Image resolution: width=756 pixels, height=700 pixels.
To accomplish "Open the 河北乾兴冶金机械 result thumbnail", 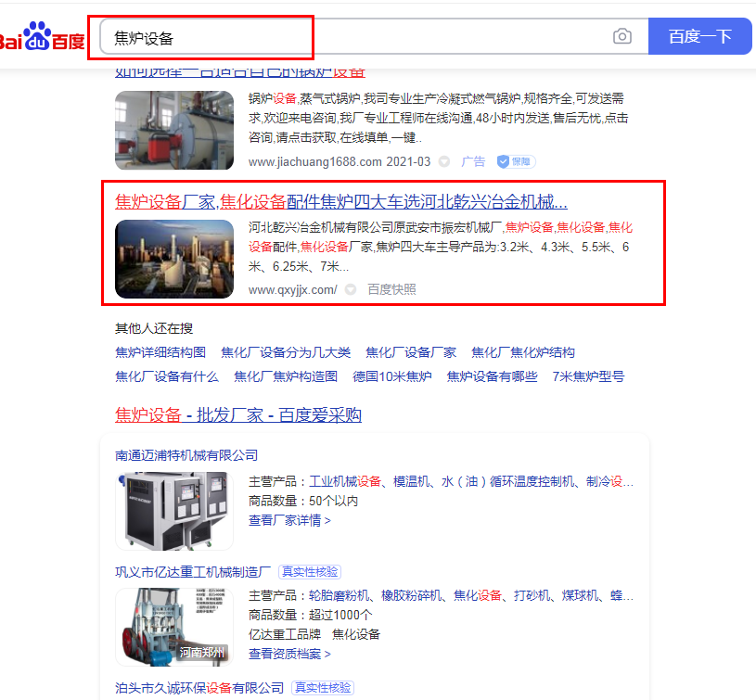I will coord(161,259).
